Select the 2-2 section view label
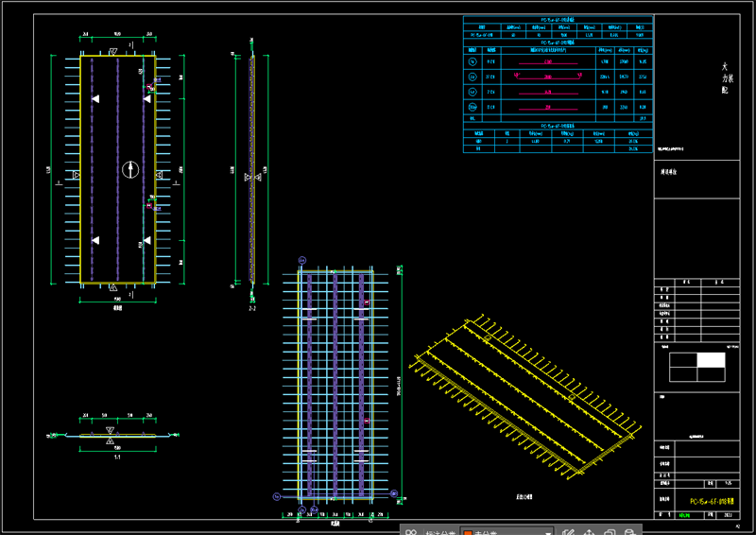 (x=251, y=308)
